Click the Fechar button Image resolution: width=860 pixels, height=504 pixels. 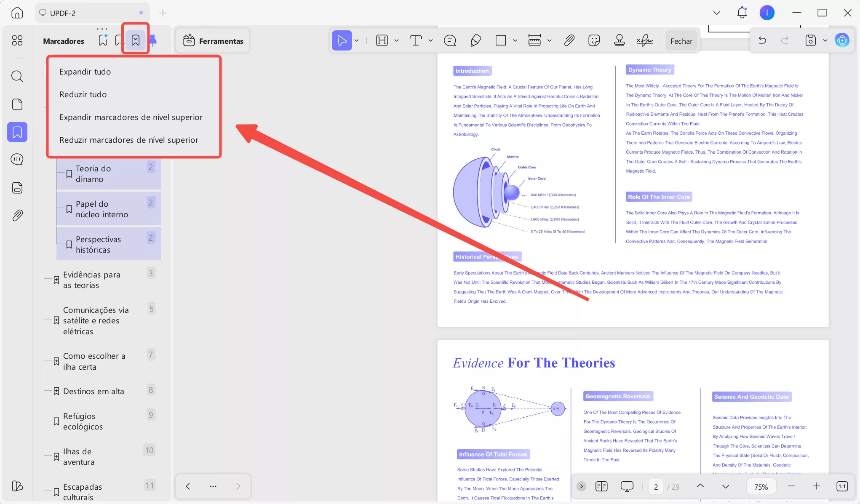click(x=681, y=41)
